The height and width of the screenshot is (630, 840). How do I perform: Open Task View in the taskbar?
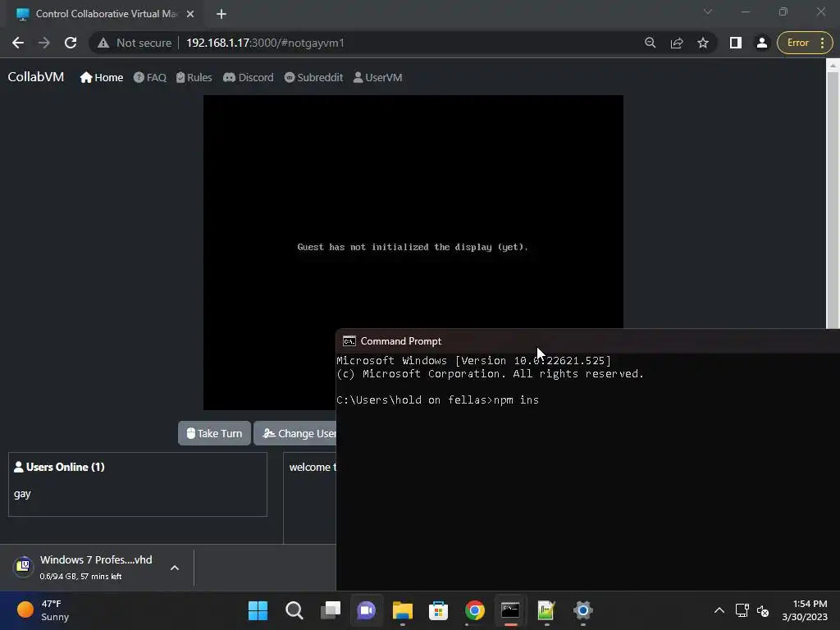point(331,610)
